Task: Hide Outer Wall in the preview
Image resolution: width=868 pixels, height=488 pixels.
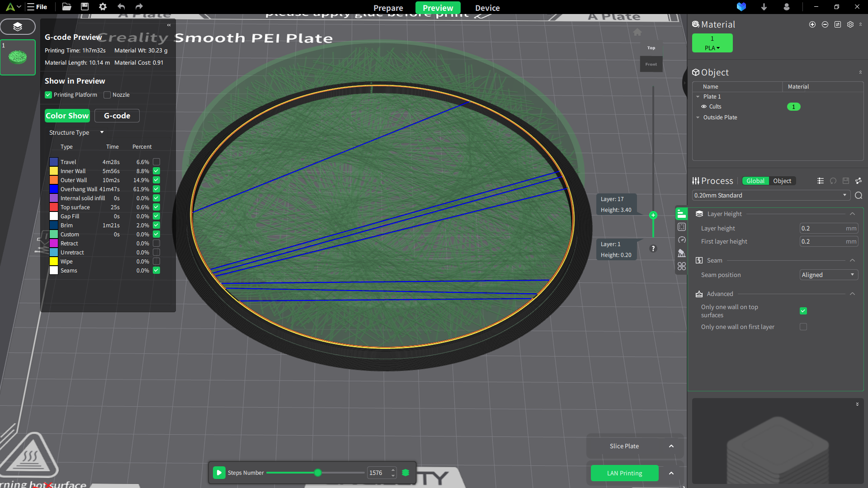Action: (156, 180)
